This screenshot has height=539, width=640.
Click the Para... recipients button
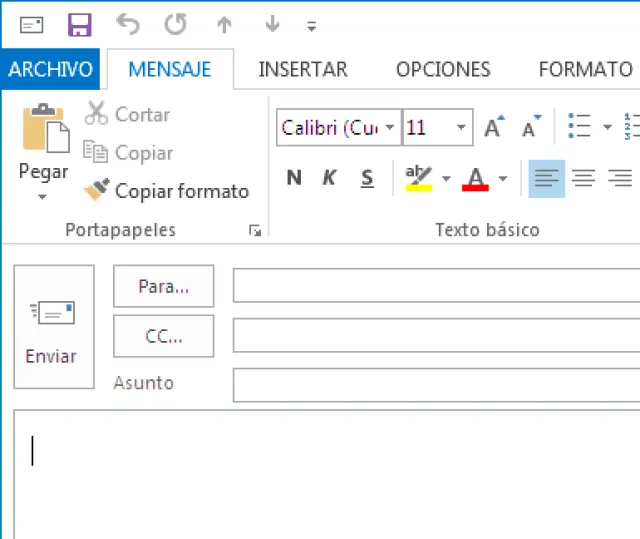pyautogui.click(x=163, y=286)
